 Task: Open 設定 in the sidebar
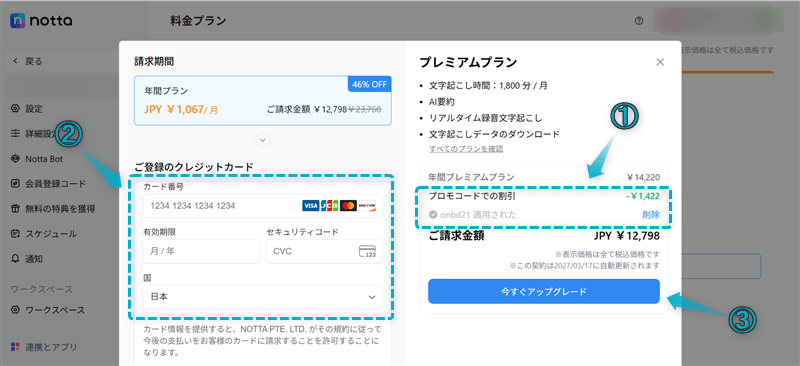pyautogui.click(x=27, y=109)
